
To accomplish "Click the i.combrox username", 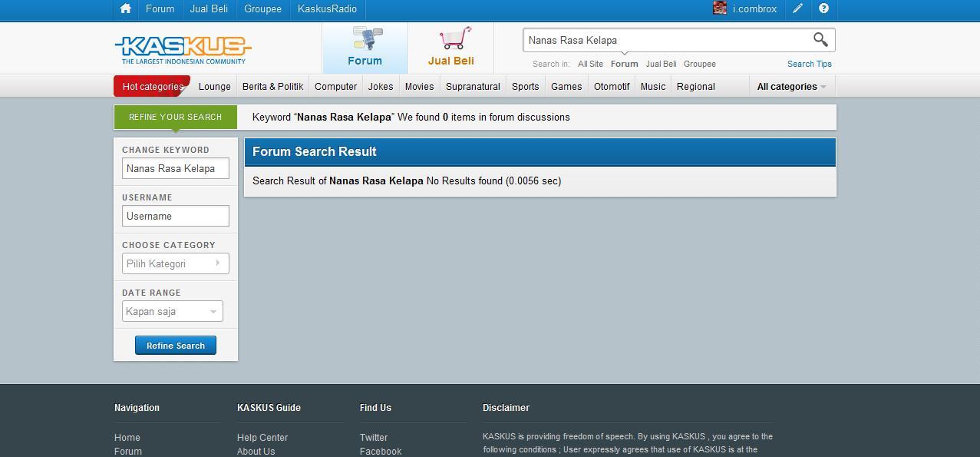I will pos(754,9).
